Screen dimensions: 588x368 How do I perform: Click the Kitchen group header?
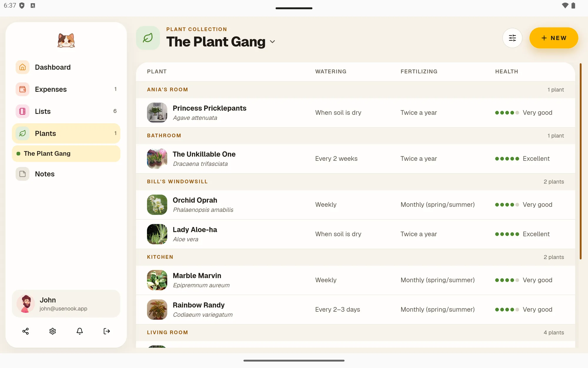(x=355, y=257)
